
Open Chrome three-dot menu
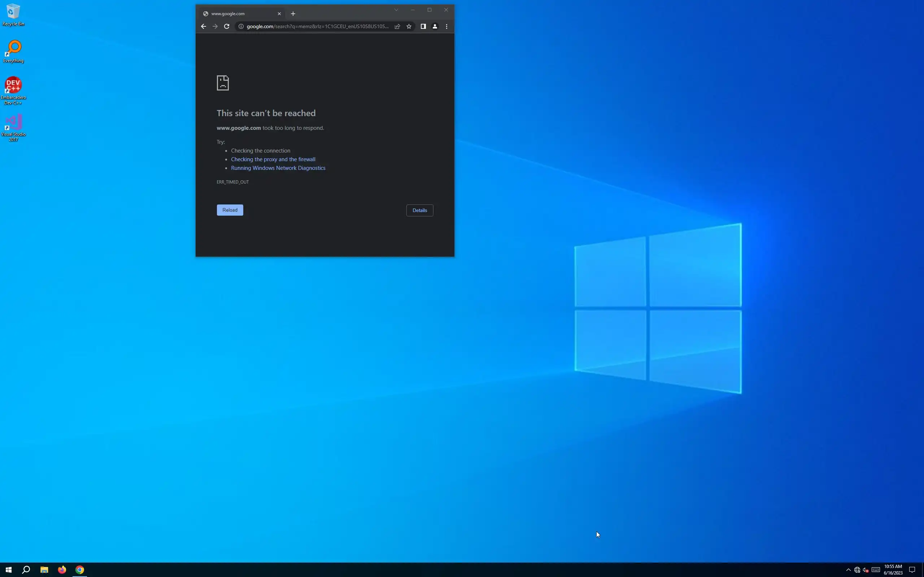coord(446,26)
